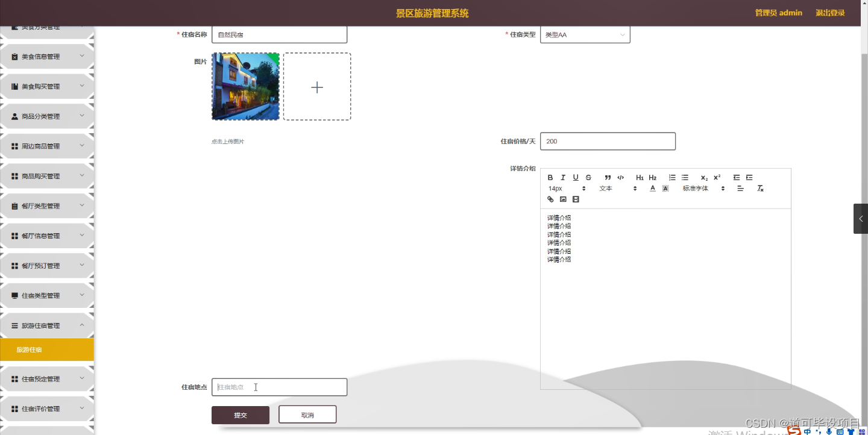Toggle subscript formatting
Screen dimensions: 868x435
(x=703, y=177)
